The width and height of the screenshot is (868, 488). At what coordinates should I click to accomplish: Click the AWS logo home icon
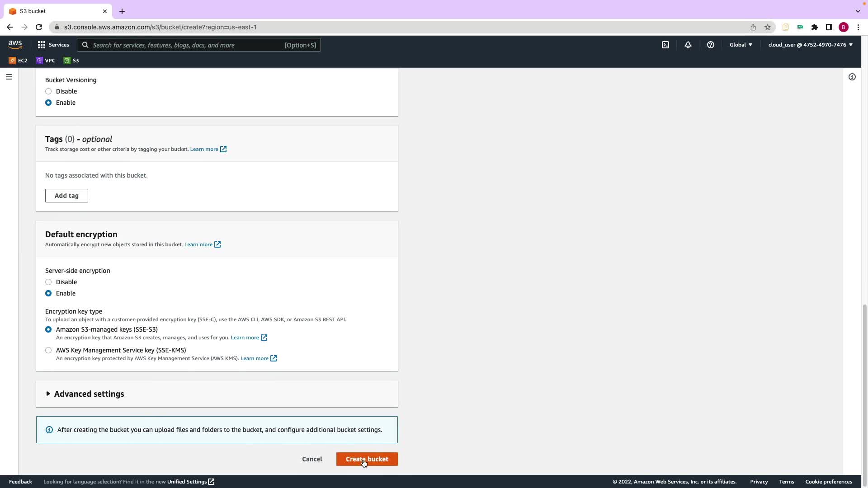[15, 45]
